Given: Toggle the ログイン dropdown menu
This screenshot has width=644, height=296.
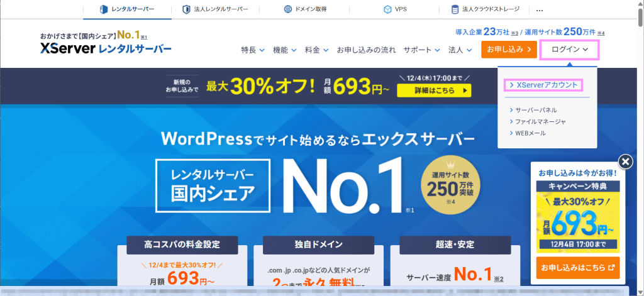Looking at the screenshot, I should [x=569, y=50].
